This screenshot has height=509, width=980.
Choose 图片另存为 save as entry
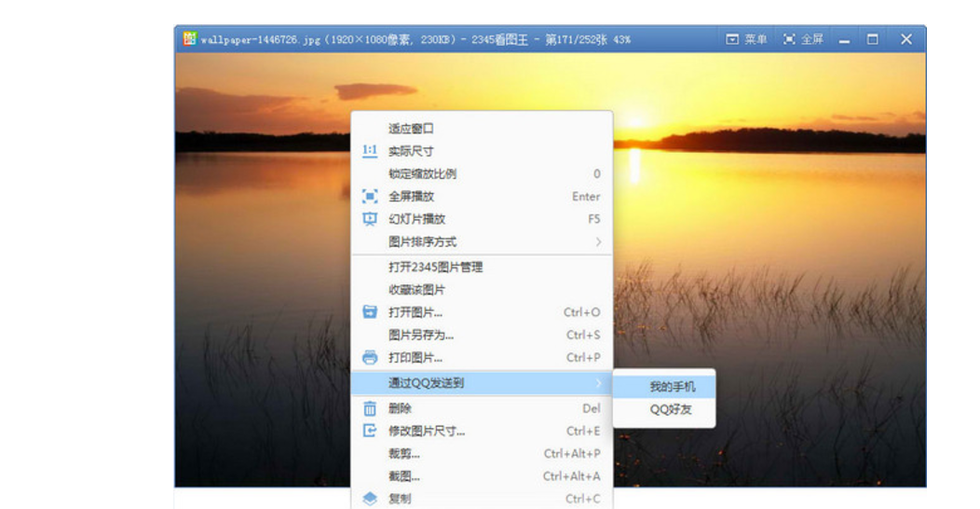[x=421, y=335]
